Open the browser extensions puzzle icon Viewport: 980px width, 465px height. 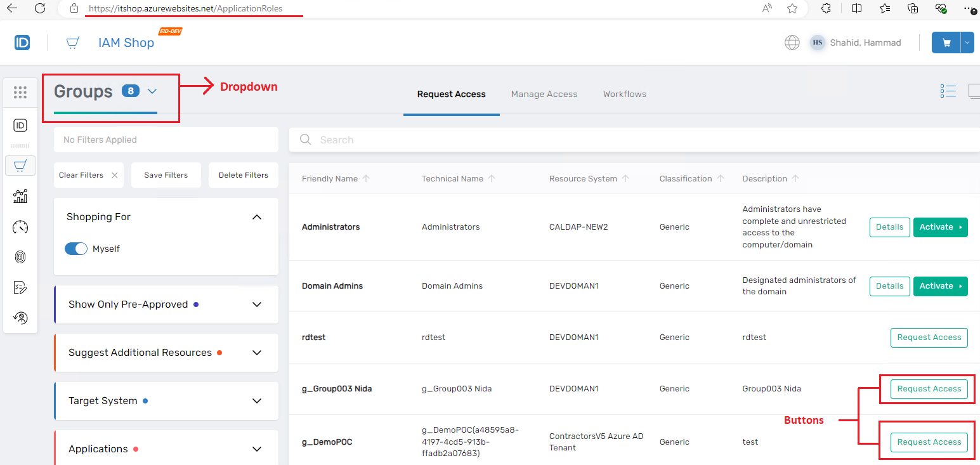(x=826, y=8)
